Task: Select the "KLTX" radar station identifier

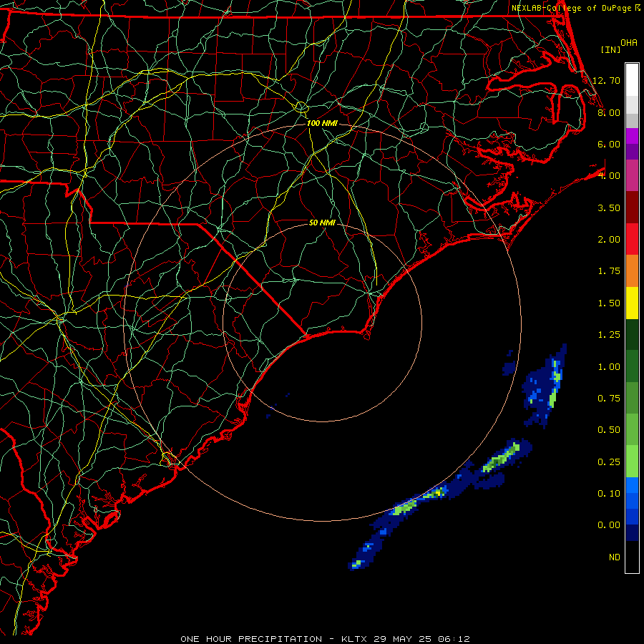Action: pyautogui.click(x=354, y=639)
